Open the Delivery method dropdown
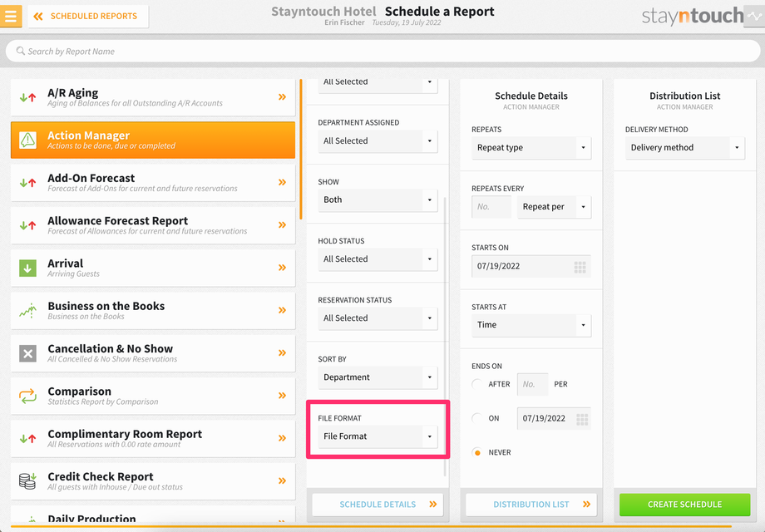This screenshot has height=532, width=765. tap(685, 148)
